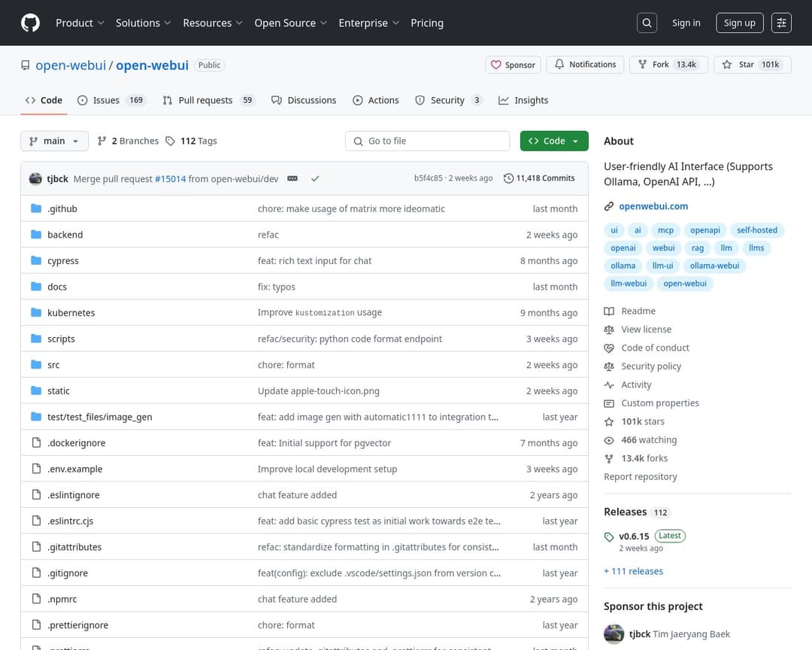Open the open-webui owner link
The height and width of the screenshot is (650, 812).
(71, 65)
